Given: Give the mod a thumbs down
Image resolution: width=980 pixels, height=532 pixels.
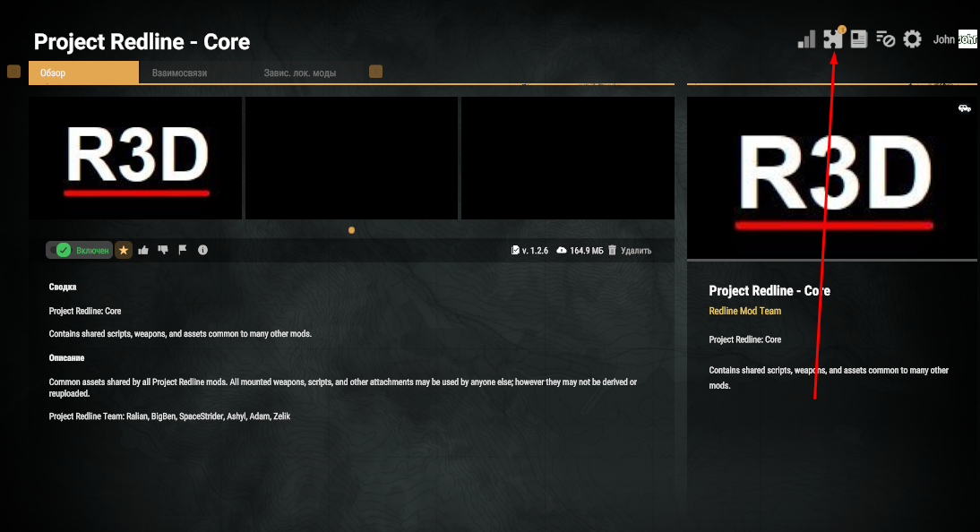Looking at the screenshot, I should (163, 250).
